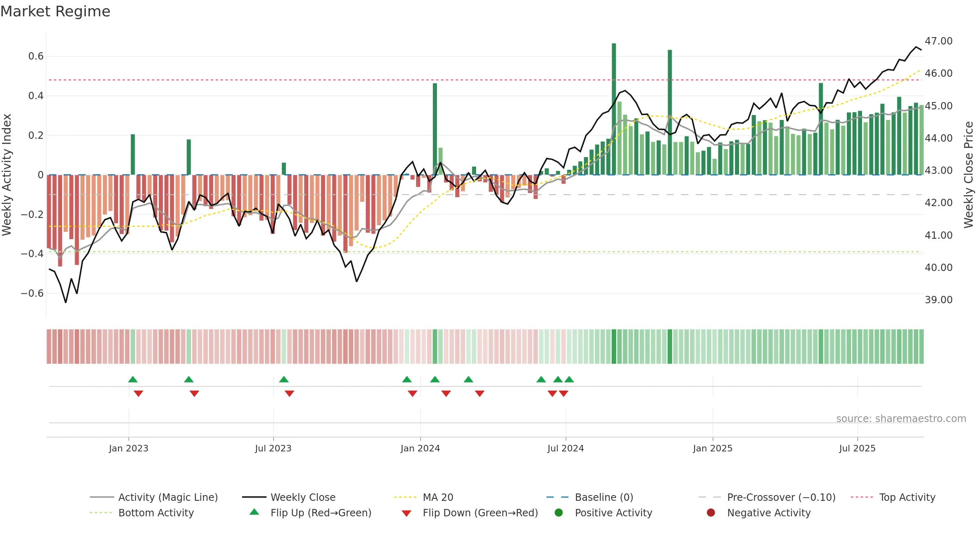Toggle the Pre-Crossover (−0.10) legend entry

coord(767,497)
